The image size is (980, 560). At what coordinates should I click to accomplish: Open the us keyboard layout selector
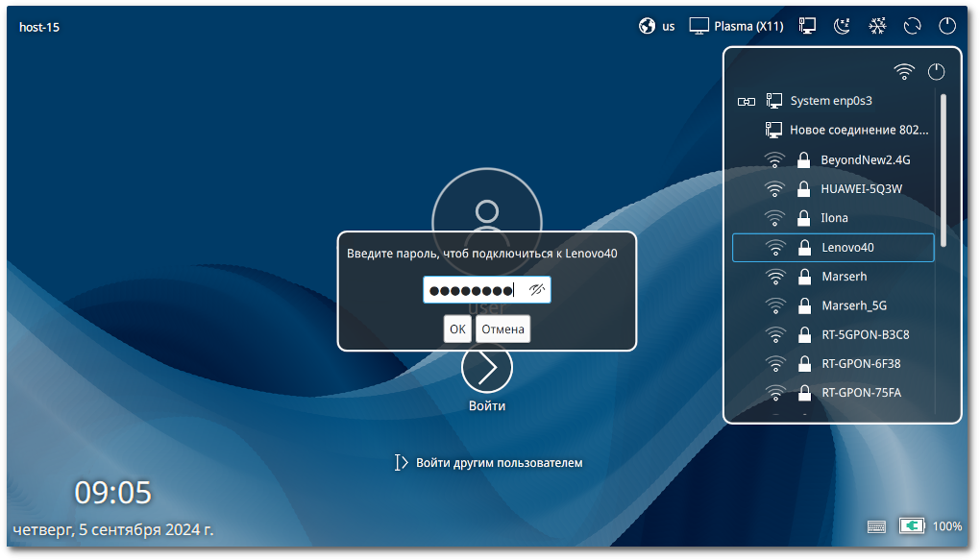657,27
